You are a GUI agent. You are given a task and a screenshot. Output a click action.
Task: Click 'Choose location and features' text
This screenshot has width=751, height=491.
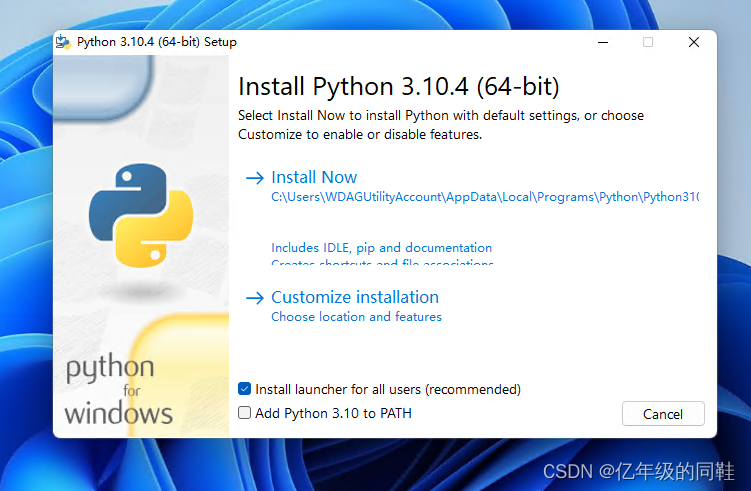(x=356, y=317)
